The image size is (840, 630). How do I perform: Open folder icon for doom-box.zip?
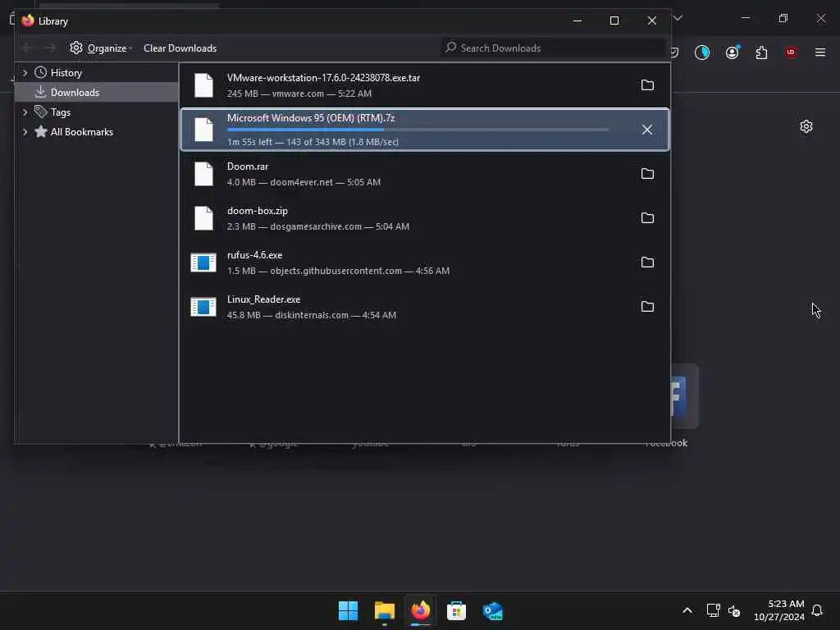(x=647, y=218)
